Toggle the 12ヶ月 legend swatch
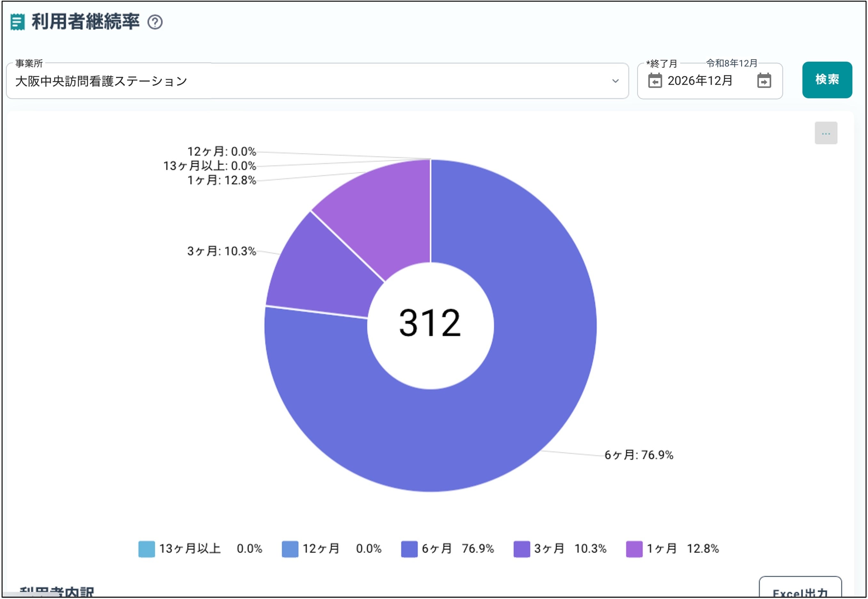The image size is (868, 599). (x=290, y=549)
